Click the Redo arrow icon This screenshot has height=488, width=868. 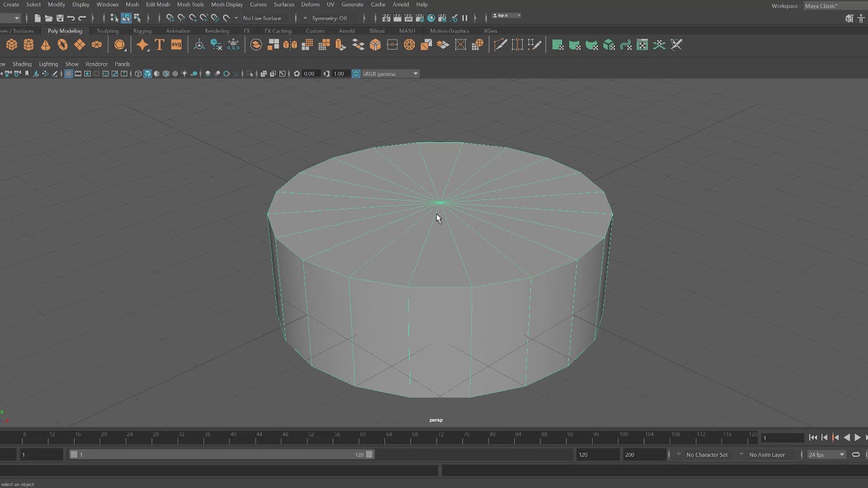point(82,18)
